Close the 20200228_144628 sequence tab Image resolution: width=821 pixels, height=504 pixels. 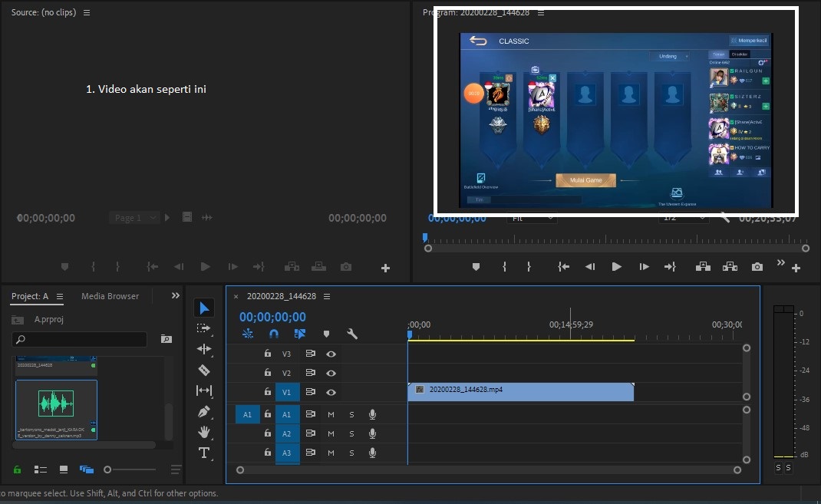[236, 297]
